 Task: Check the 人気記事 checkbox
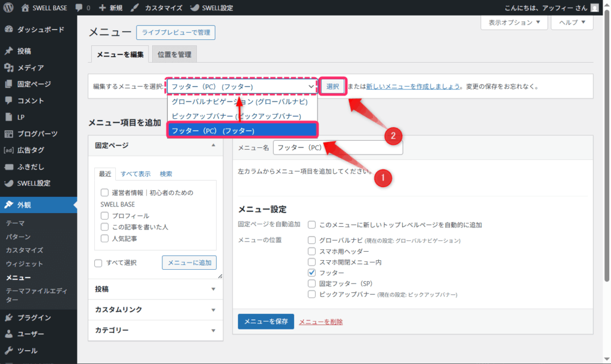[104, 238]
